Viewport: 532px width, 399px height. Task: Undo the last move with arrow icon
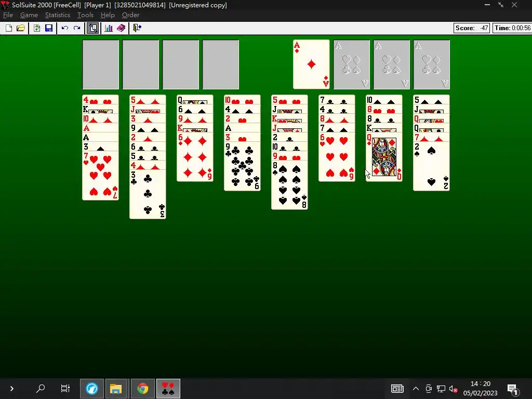click(65, 28)
